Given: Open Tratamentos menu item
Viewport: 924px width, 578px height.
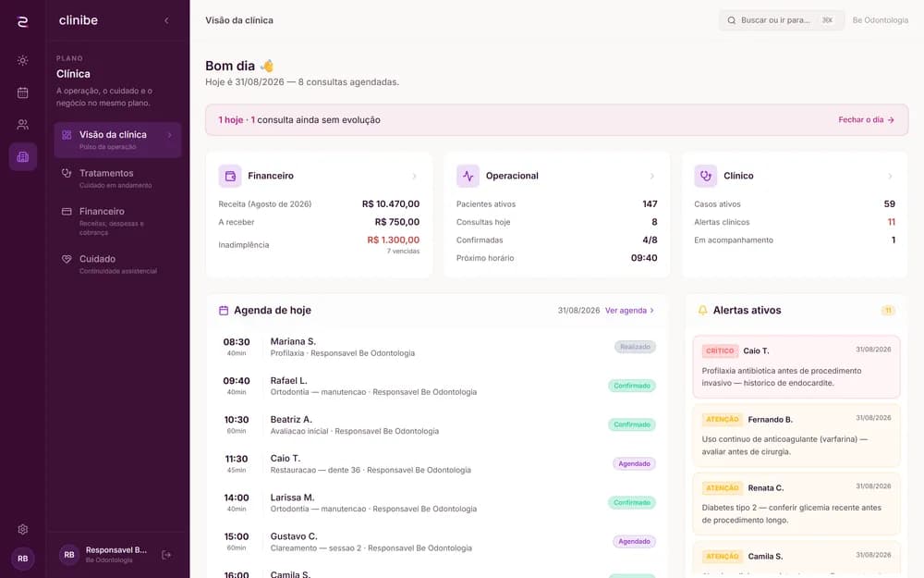Looking at the screenshot, I should (x=117, y=178).
